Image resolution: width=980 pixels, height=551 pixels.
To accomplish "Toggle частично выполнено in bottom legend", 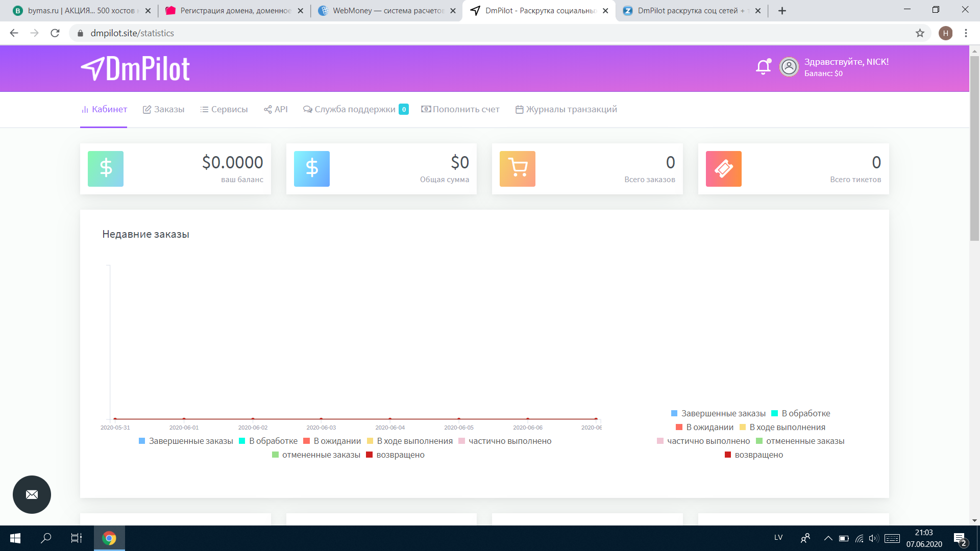I will click(505, 441).
